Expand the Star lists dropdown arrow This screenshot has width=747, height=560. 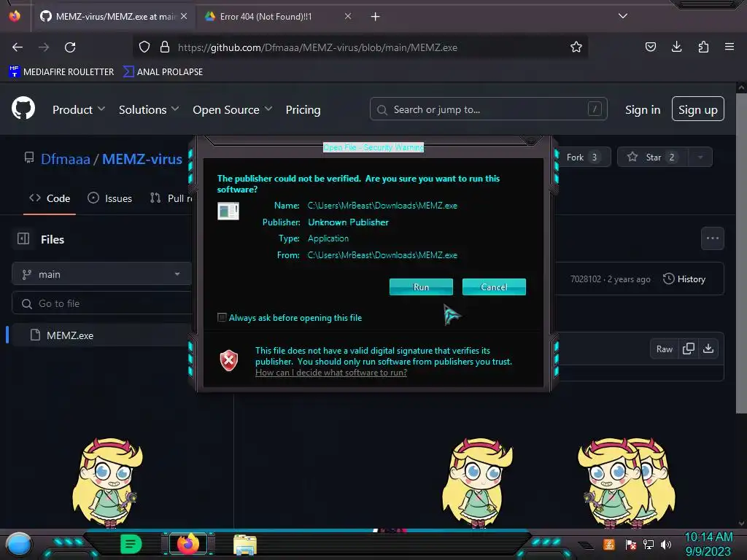tap(700, 157)
